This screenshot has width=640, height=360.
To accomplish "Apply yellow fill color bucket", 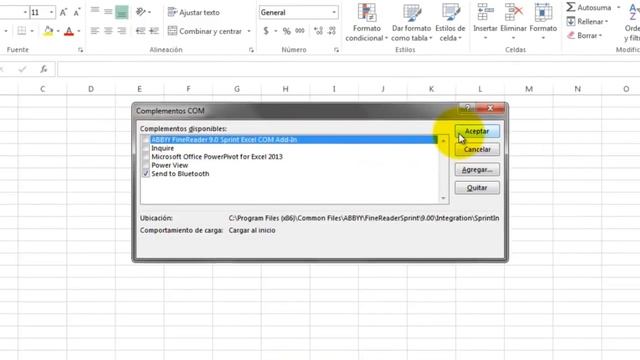I will [48, 31].
